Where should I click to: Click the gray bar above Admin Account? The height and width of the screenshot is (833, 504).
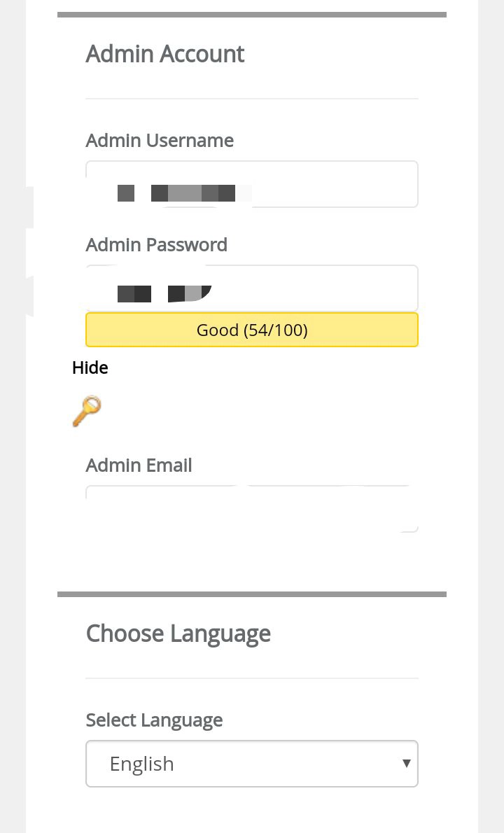point(252,15)
